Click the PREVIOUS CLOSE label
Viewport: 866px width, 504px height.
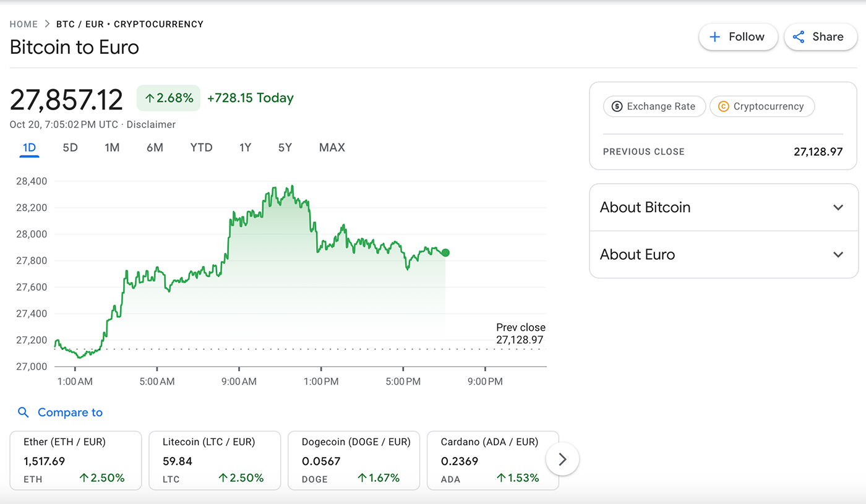(643, 152)
